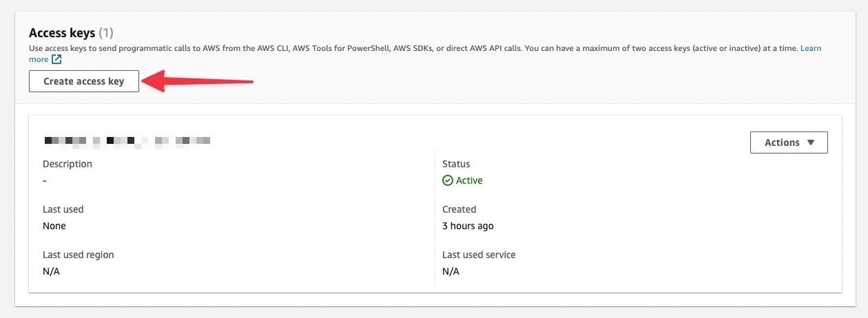868x318 pixels.
Task: Click the access keys count (1)
Action: [x=106, y=32]
